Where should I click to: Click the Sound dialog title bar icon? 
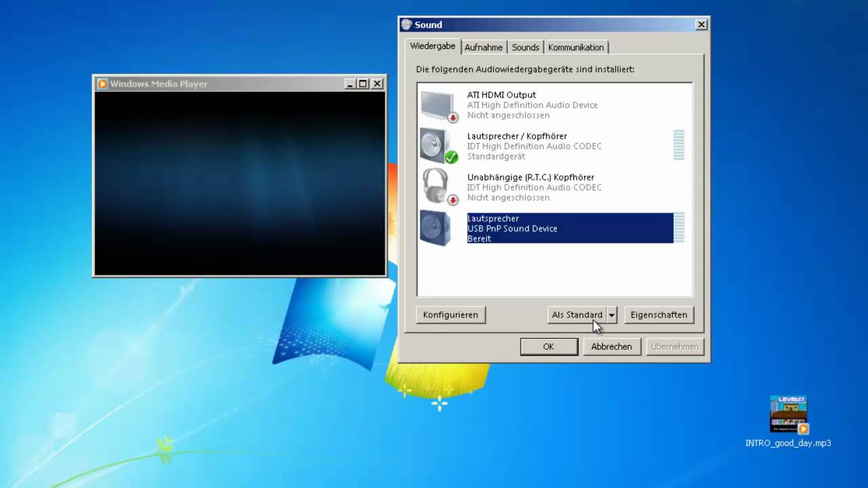[407, 24]
